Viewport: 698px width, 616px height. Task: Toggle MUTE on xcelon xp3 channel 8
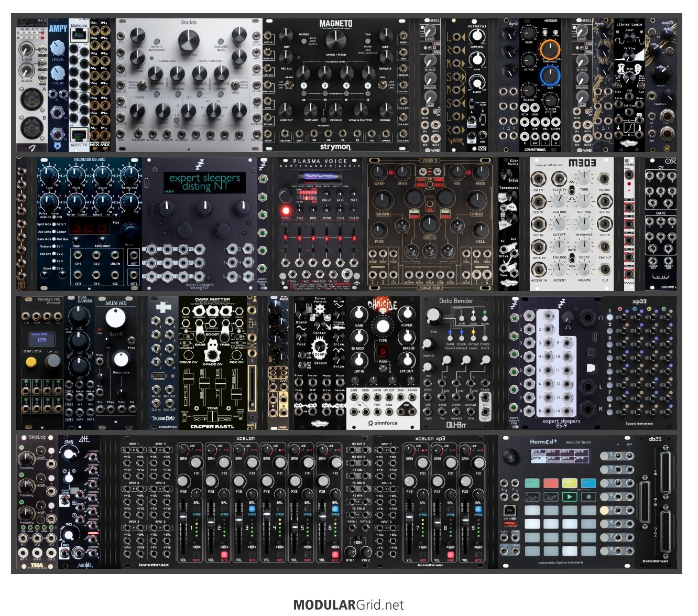pyautogui.click(x=450, y=555)
